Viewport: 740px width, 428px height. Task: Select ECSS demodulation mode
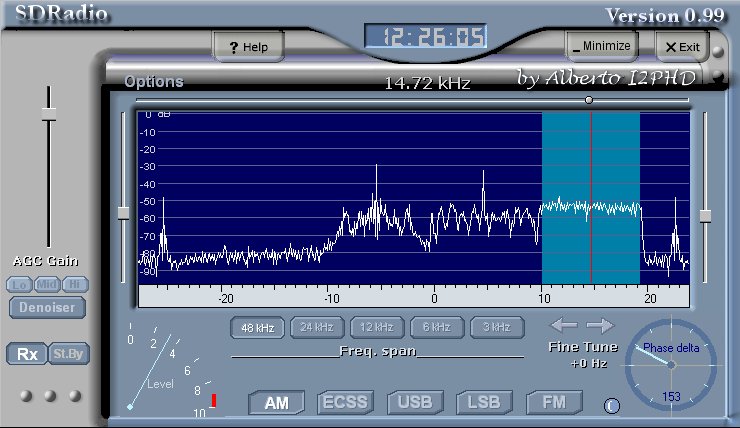344,403
